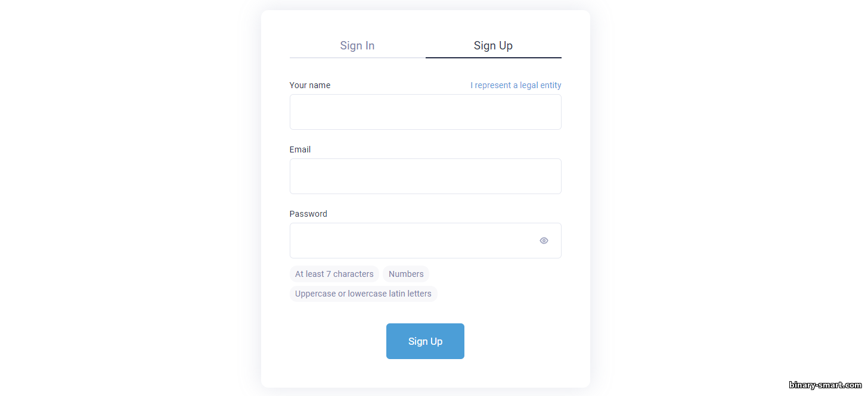Focus the Your name input field

[x=426, y=112]
